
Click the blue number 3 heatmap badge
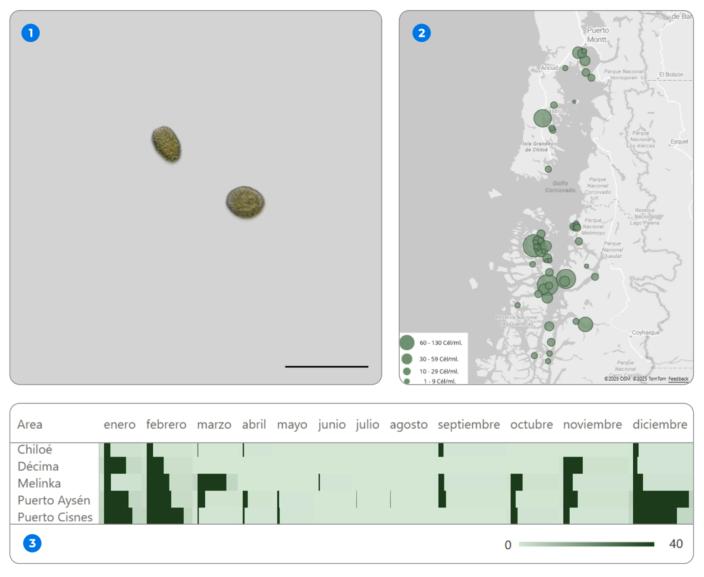click(x=32, y=544)
